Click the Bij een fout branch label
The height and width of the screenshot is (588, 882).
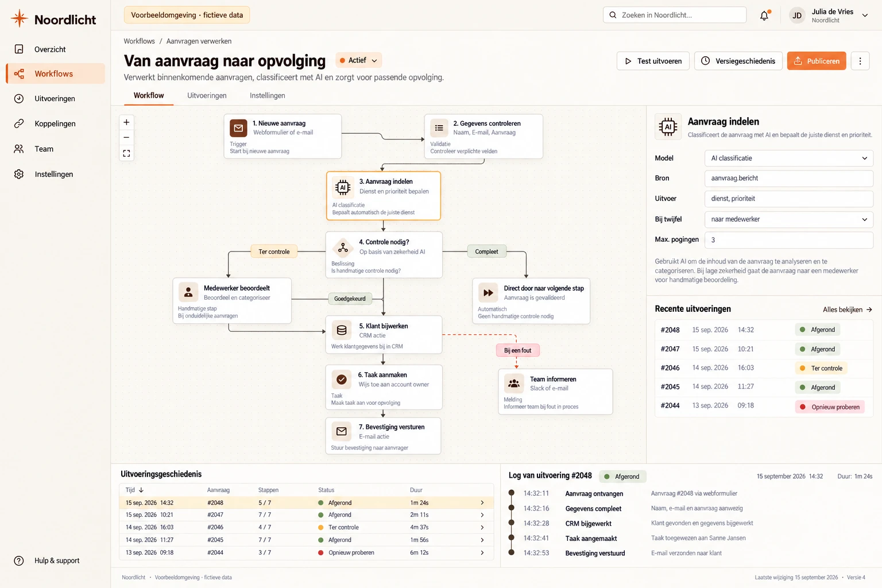518,350
